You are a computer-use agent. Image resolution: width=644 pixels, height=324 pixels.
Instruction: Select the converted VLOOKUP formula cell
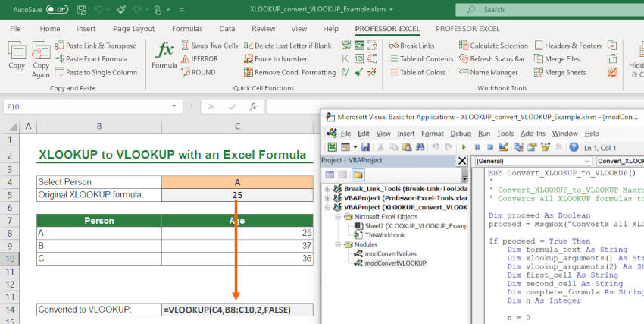(237, 310)
